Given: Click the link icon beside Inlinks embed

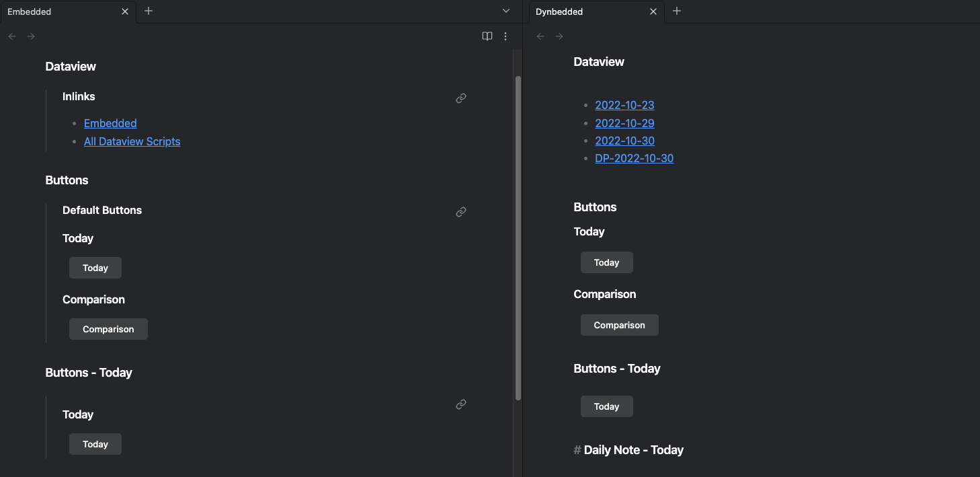Looking at the screenshot, I should tap(461, 98).
